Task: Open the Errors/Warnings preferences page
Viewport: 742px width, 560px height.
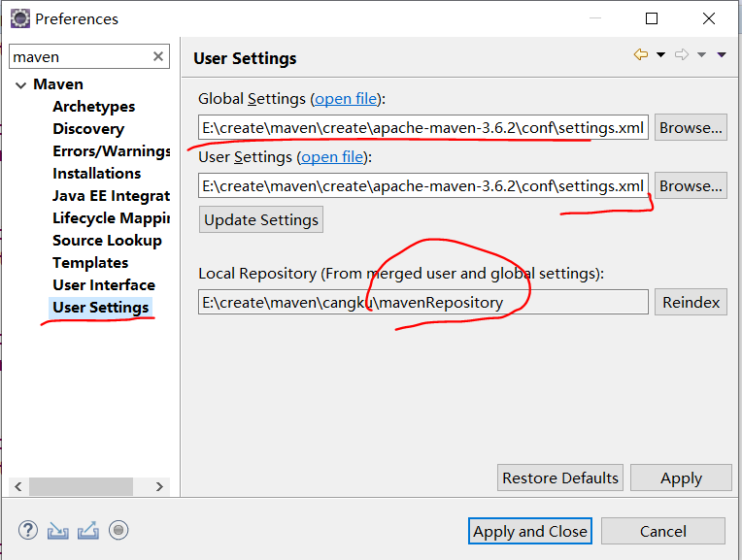Action: point(112,150)
